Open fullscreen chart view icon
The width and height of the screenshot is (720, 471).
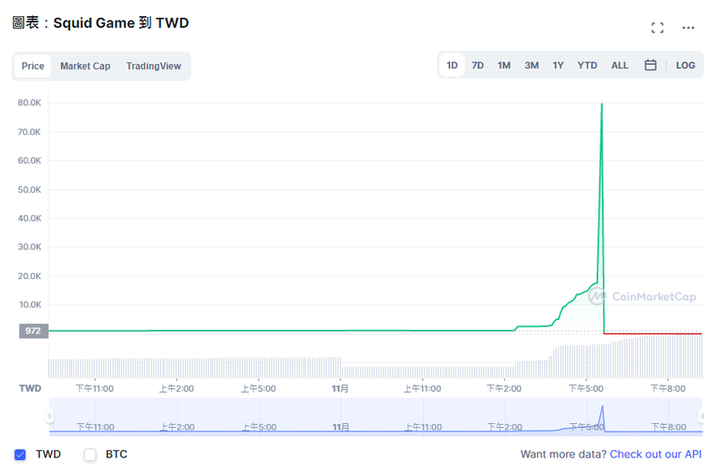point(657,28)
